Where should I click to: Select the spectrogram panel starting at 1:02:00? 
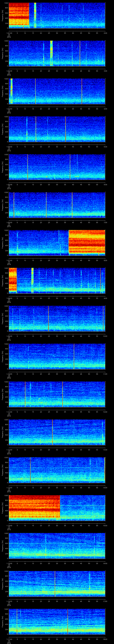(x=57, y=53)
